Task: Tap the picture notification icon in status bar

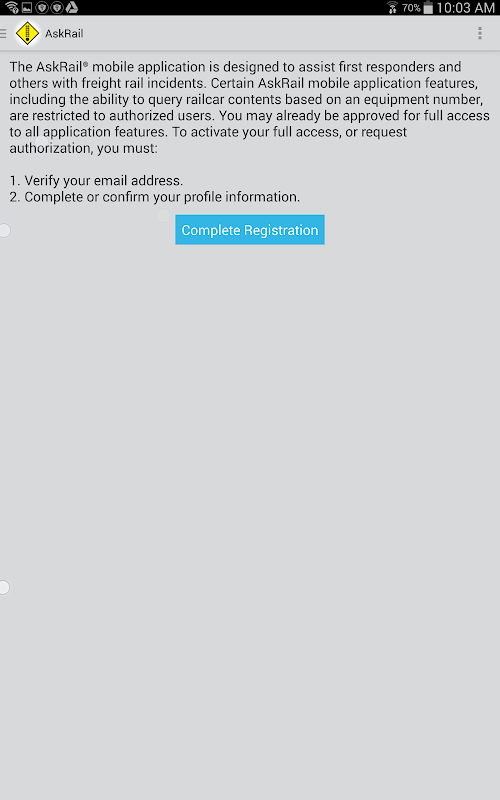Action: (x=27, y=8)
